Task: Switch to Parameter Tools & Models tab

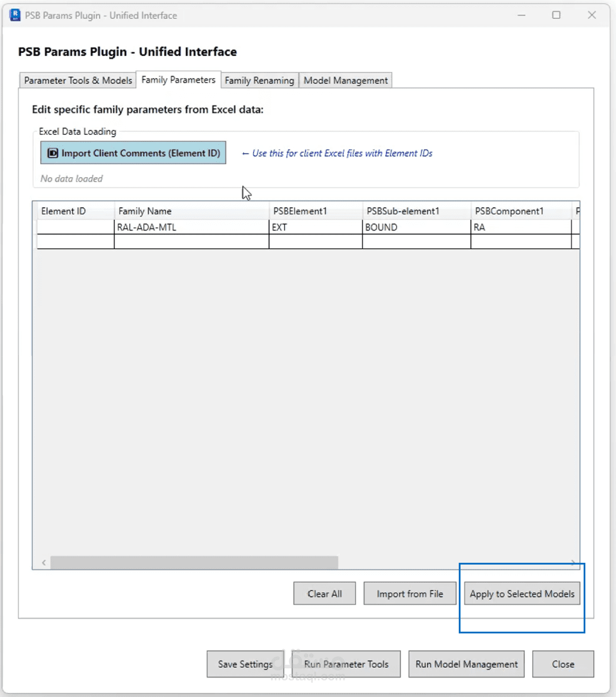Action: tap(78, 81)
